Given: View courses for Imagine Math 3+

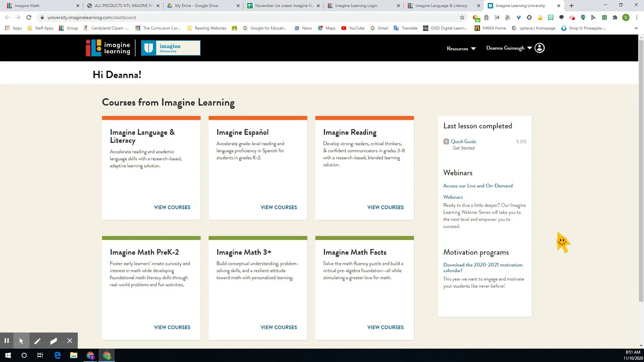Looking at the screenshot, I should (279, 327).
